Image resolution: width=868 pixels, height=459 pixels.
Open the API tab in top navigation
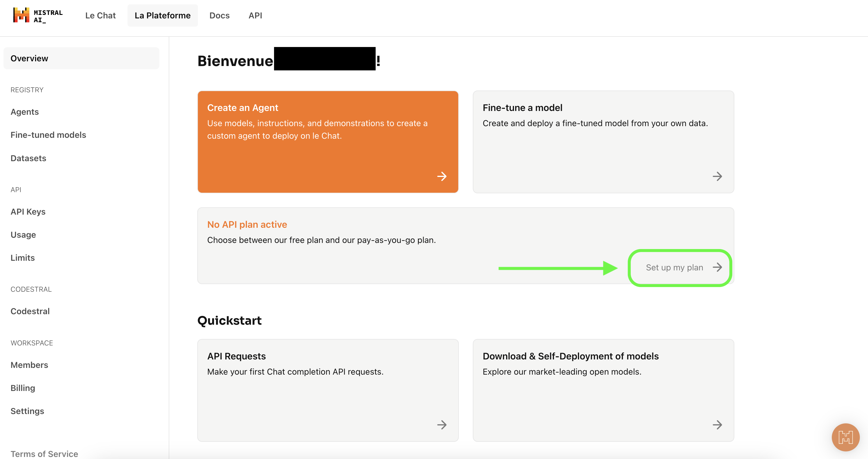(255, 15)
